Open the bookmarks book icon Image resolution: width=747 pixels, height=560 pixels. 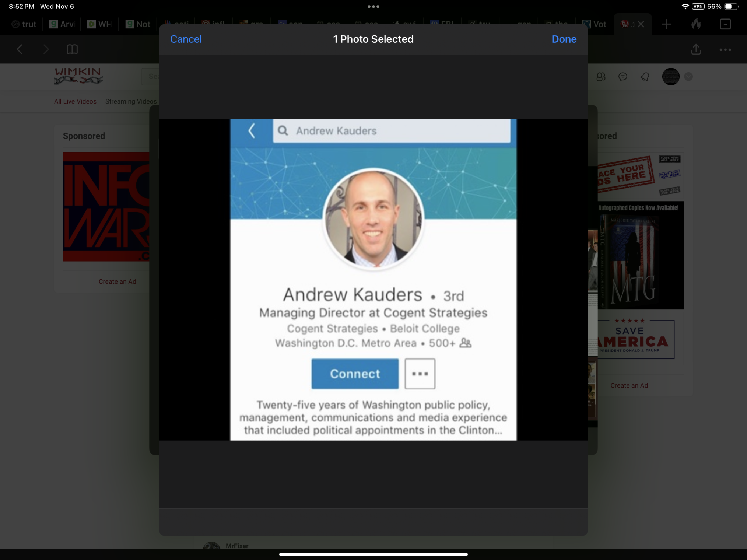point(72,49)
